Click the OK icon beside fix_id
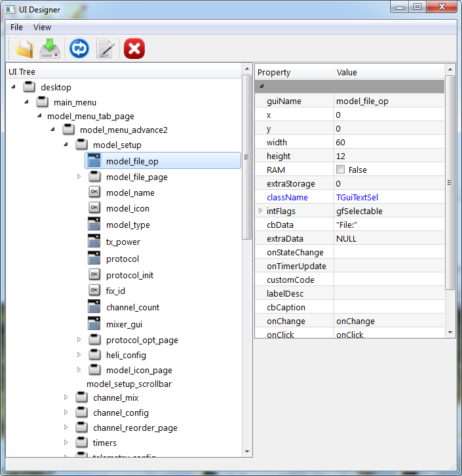The width and height of the screenshot is (462, 476). point(94,290)
